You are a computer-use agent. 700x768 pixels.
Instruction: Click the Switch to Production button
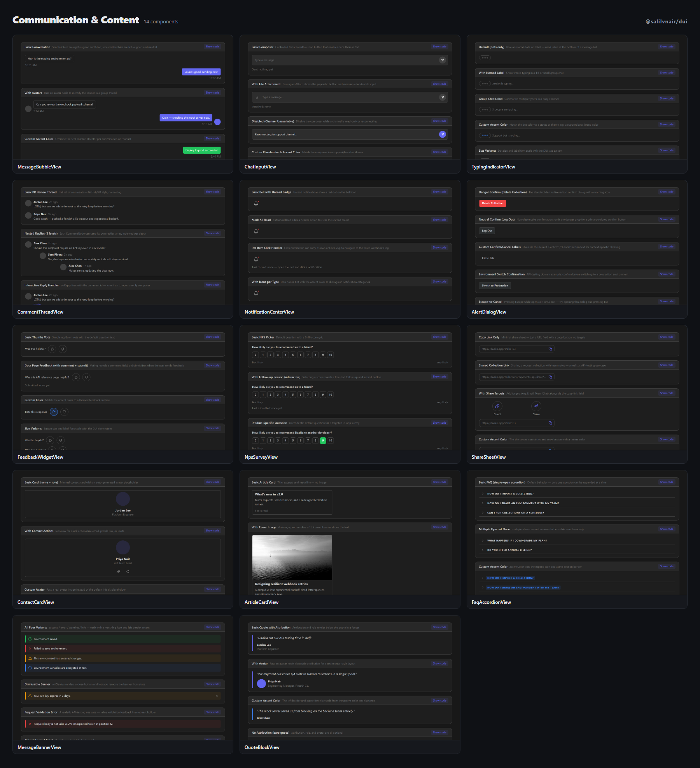coord(495,286)
